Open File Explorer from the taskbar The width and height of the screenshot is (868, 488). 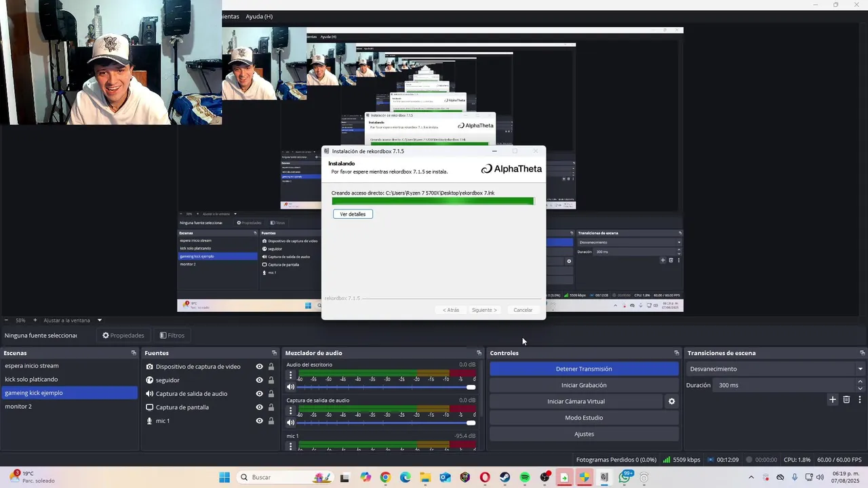pos(425,477)
